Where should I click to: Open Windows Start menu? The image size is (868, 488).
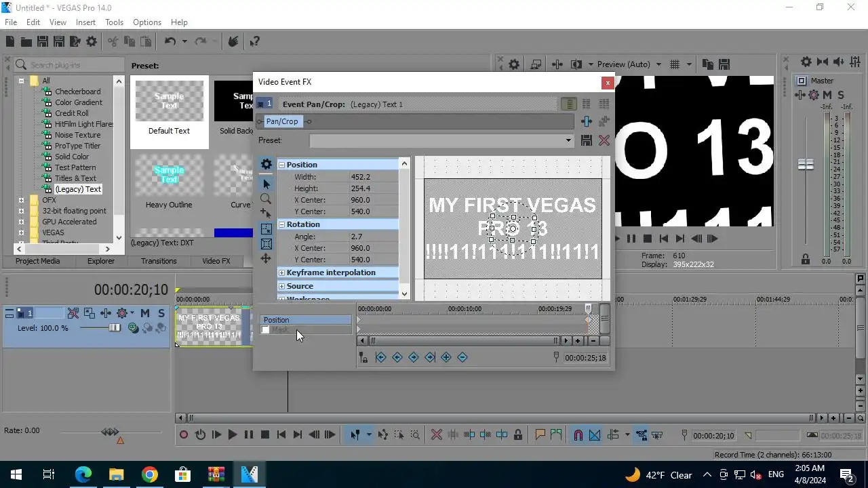click(16, 474)
